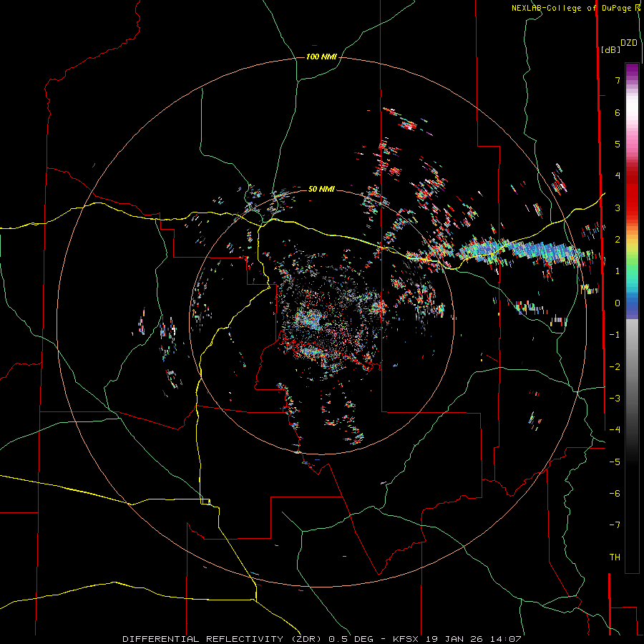
Task: Click the TH threshold label on the scale
Action: click(615, 557)
